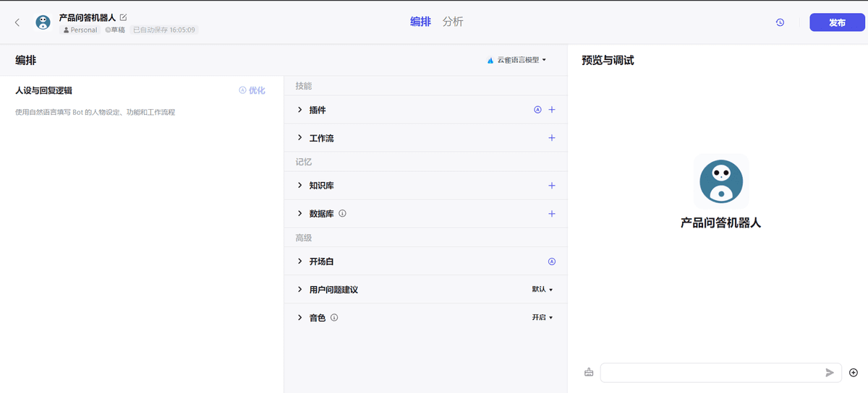Open version history clock icon

coord(780,22)
